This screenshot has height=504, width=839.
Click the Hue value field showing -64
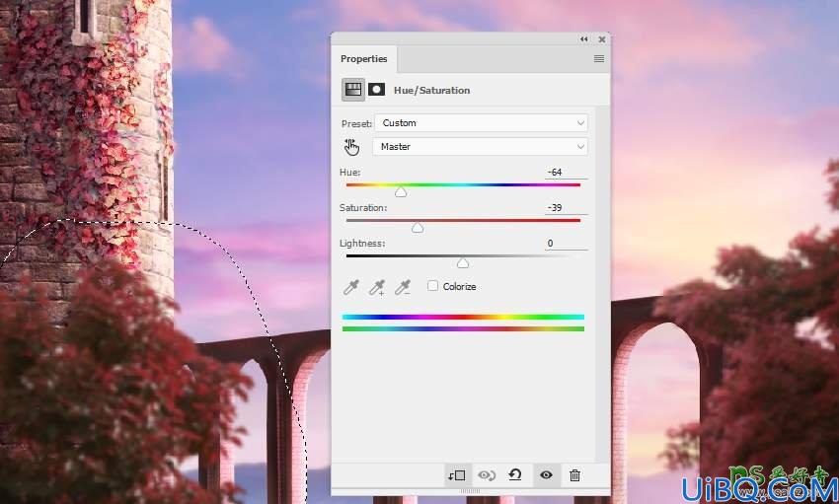tap(567, 172)
